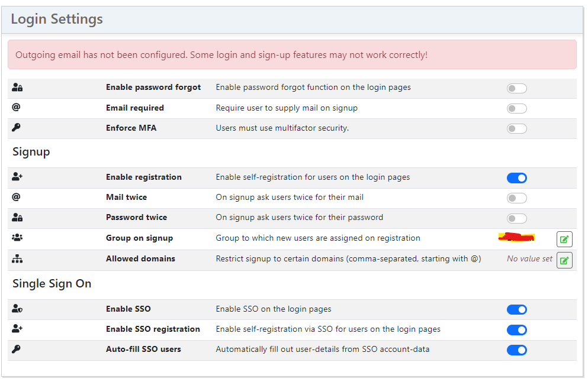Click the key icon beside Auto-fill SSO users
Image resolution: width=588 pixels, height=385 pixels.
click(x=16, y=349)
